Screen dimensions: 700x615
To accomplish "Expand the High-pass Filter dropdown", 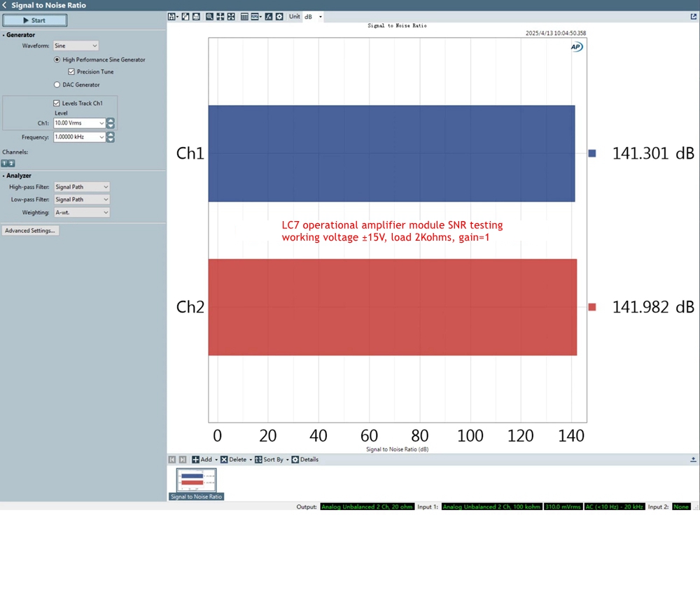I will click(82, 188).
